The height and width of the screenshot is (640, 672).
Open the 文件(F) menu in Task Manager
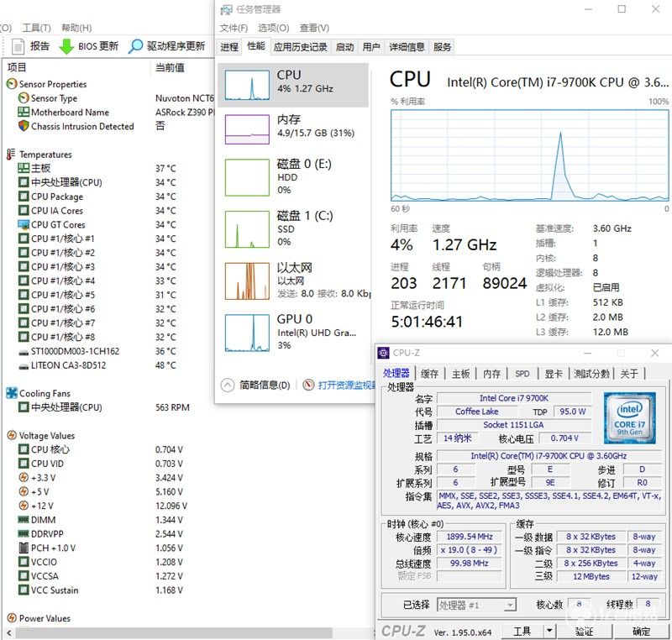coord(234,28)
